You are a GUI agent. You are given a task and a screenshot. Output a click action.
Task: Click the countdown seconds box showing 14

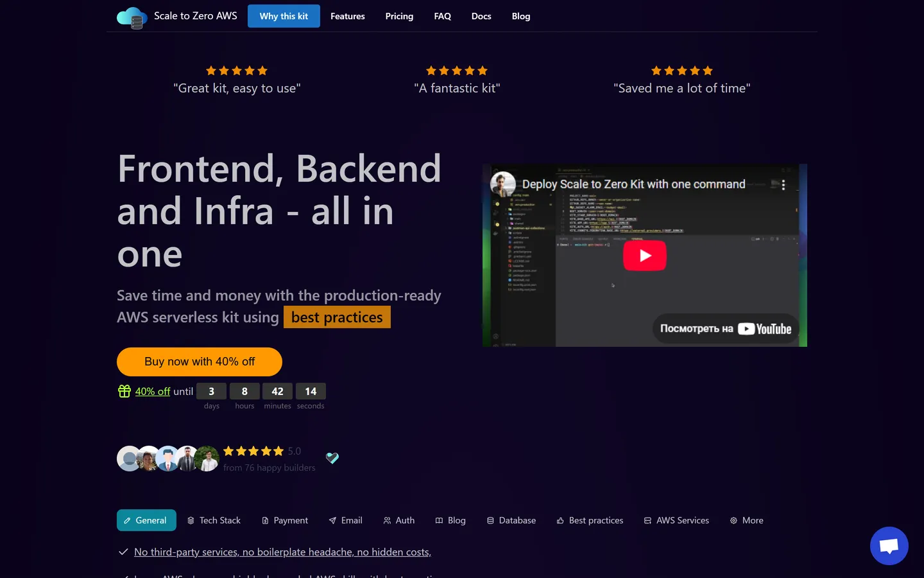311,391
